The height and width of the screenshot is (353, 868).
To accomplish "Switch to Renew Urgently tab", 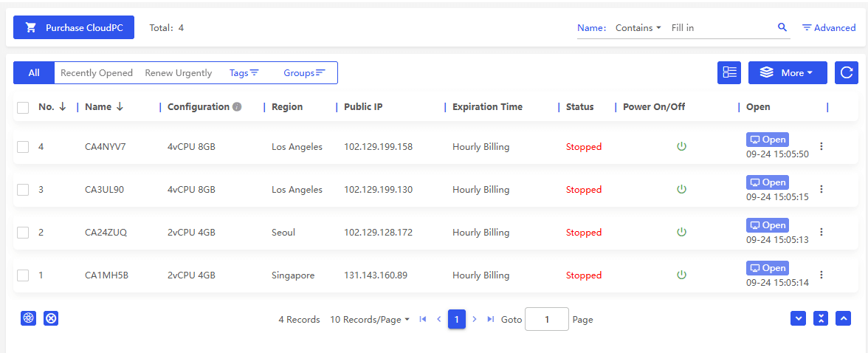I will 179,72.
